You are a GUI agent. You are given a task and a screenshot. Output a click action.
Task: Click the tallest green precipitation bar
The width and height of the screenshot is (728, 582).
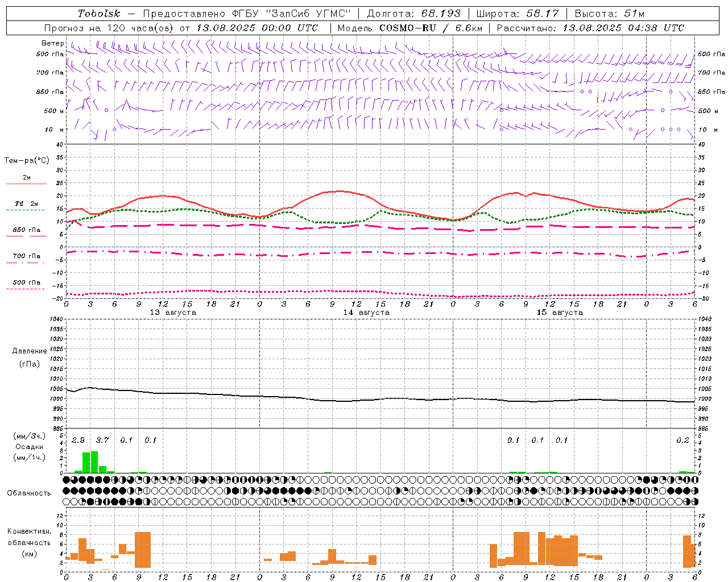click(x=94, y=462)
